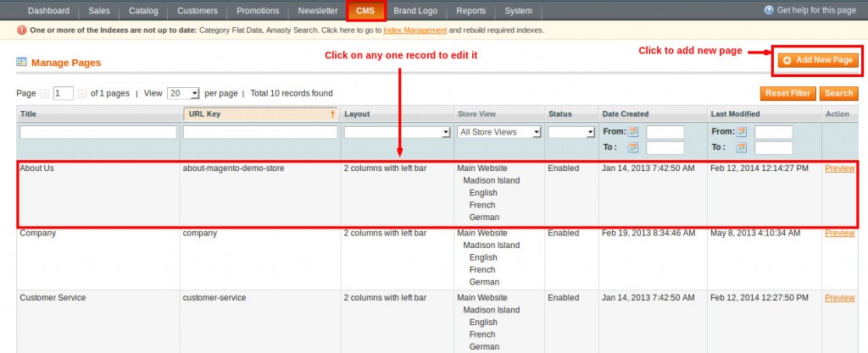The height and width of the screenshot is (353, 868).
Task: Toggle URL Key sort order arrow
Action: pyautogui.click(x=332, y=114)
